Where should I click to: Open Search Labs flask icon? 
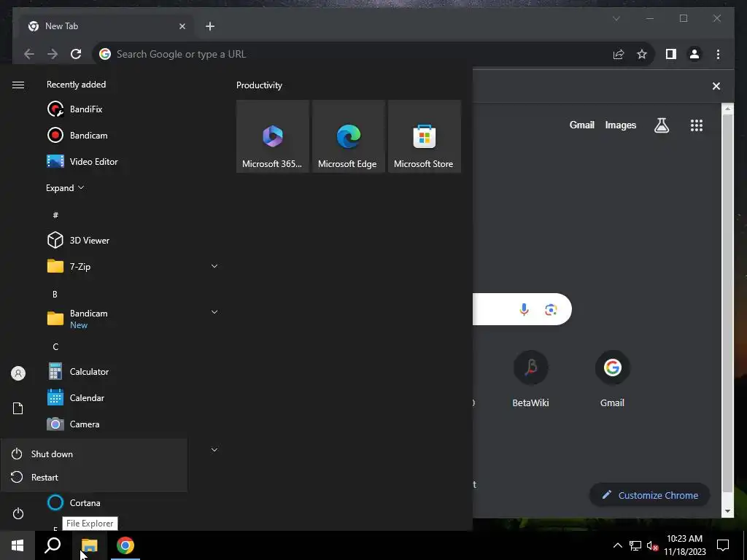[x=662, y=125]
